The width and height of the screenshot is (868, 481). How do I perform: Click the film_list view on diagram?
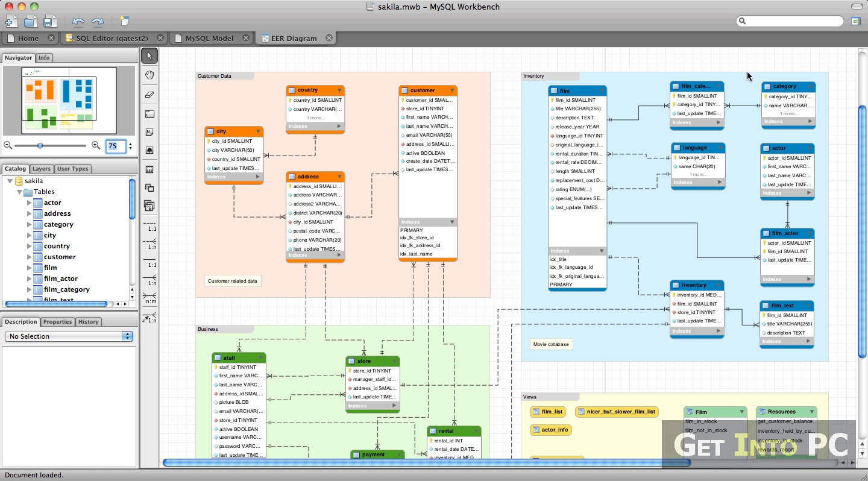click(547, 412)
